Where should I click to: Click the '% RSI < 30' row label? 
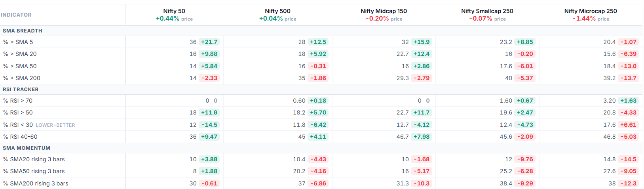coord(18,125)
